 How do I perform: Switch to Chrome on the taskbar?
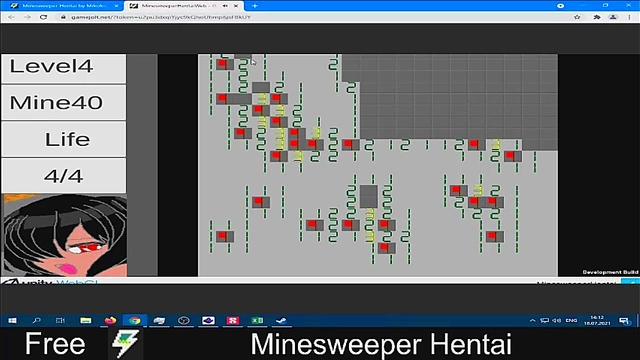135,320
